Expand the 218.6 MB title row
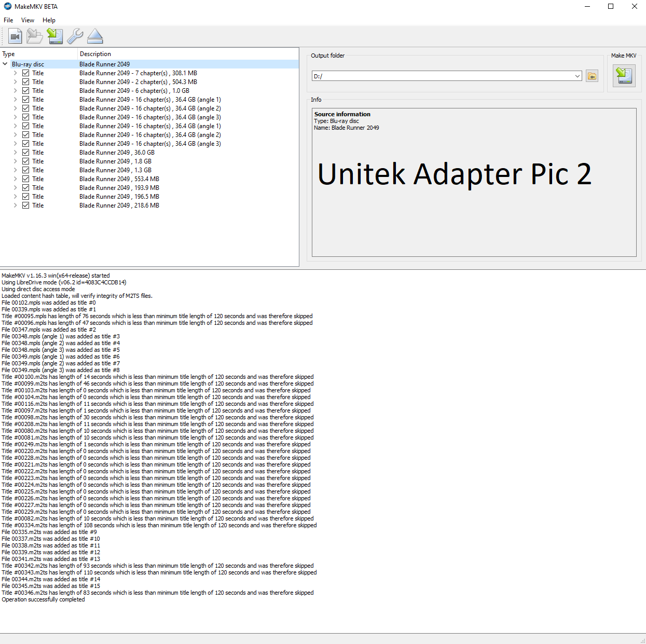 coord(15,205)
